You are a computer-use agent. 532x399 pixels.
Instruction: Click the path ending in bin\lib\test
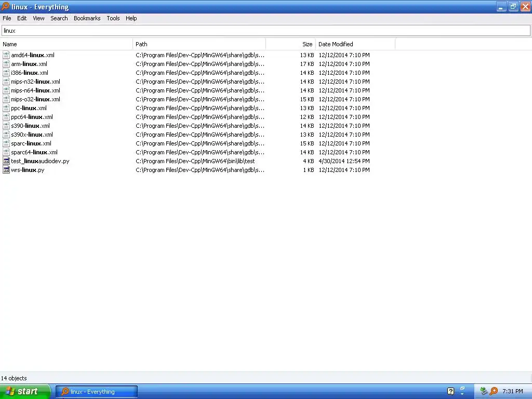point(195,161)
